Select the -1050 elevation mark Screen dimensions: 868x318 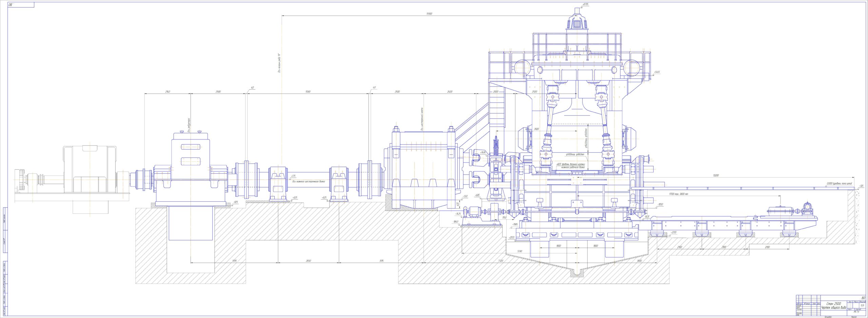pos(660,204)
